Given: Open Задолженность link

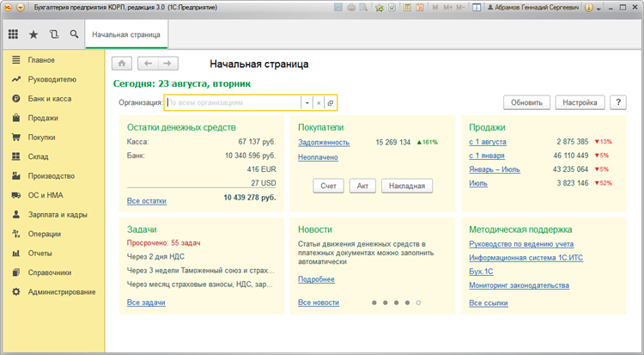Looking at the screenshot, I should point(324,143).
